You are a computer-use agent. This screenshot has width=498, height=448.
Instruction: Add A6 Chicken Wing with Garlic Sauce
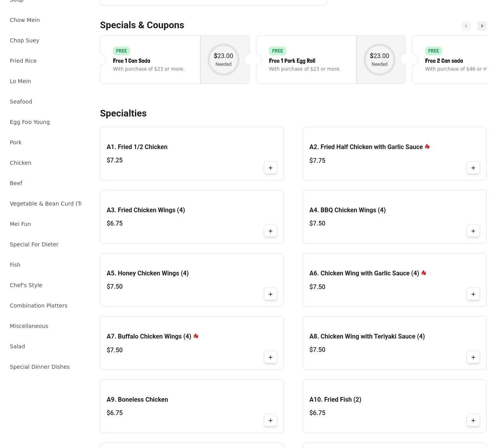pos(473,294)
